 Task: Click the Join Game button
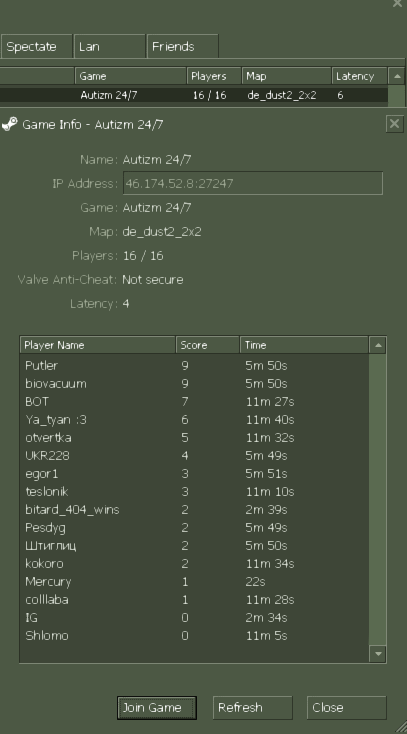point(156,707)
